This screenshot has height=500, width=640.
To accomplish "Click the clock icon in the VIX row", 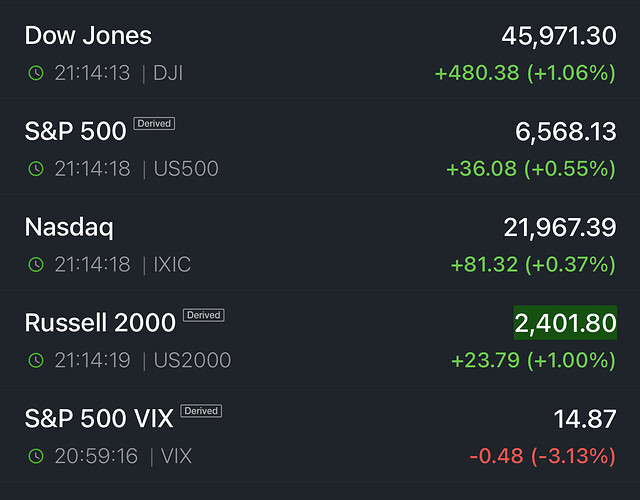I will (36, 457).
